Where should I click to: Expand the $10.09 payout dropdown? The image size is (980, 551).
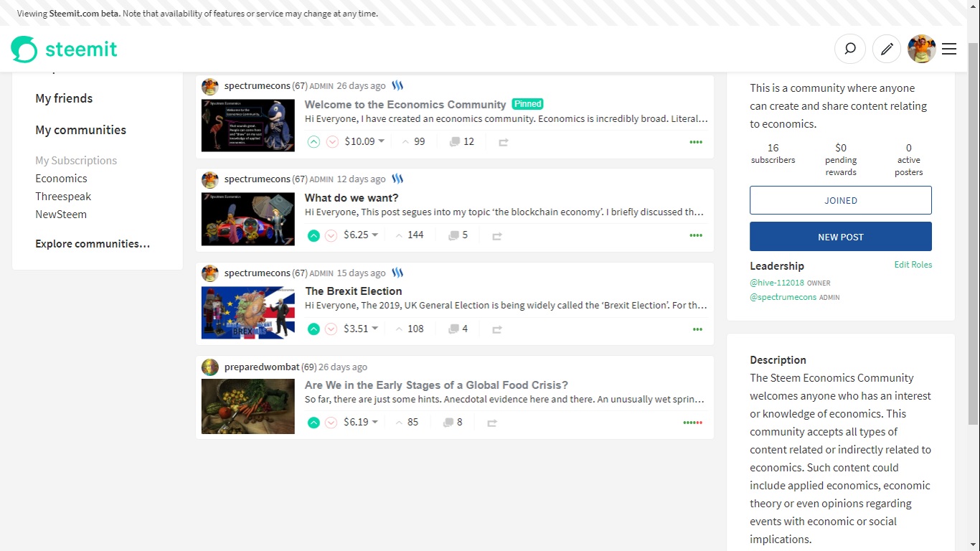(x=364, y=141)
